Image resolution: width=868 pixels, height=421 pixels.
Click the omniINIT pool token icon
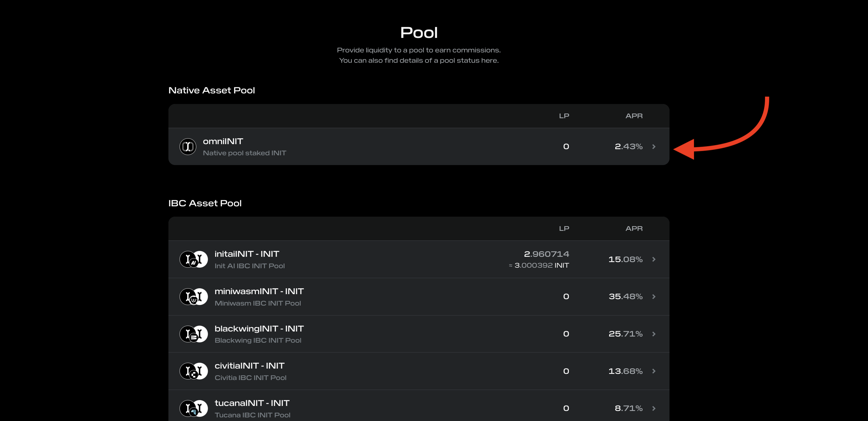click(x=188, y=147)
